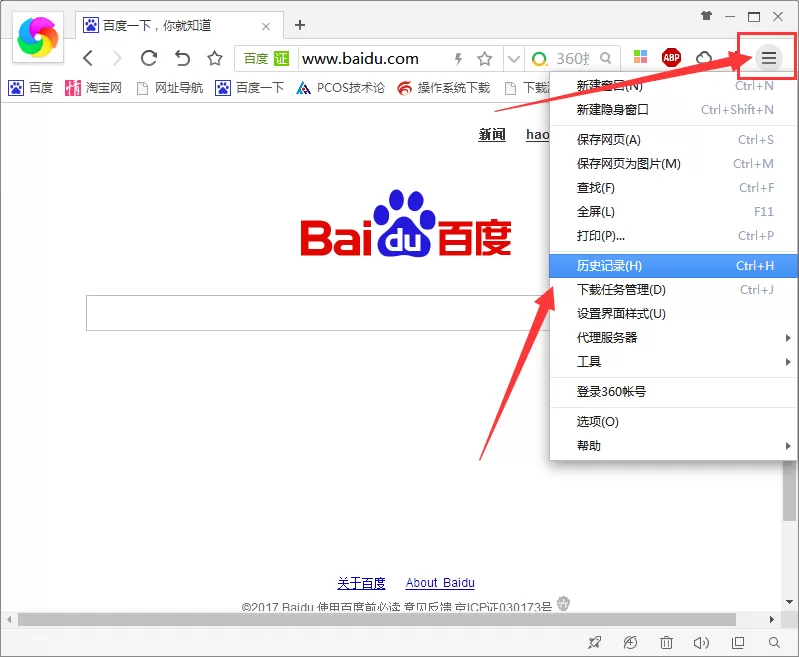This screenshot has height=657, width=799.
Task: Open the PCOS技术论 bookmark
Action: tap(340, 88)
